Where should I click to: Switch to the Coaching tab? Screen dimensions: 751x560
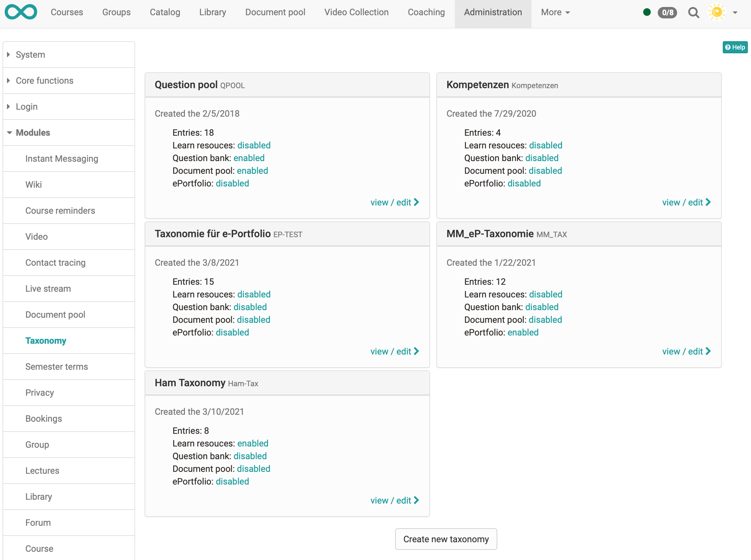pyautogui.click(x=426, y=12)
